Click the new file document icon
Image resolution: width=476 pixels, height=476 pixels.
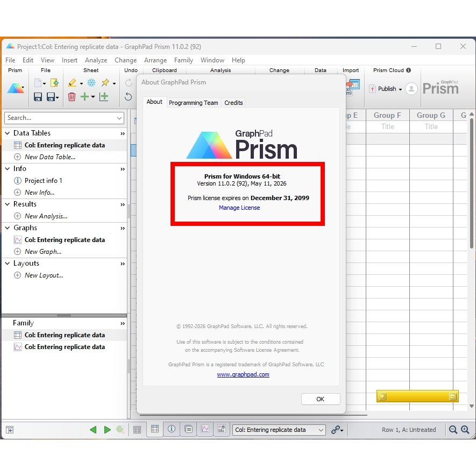coord(38,83)
